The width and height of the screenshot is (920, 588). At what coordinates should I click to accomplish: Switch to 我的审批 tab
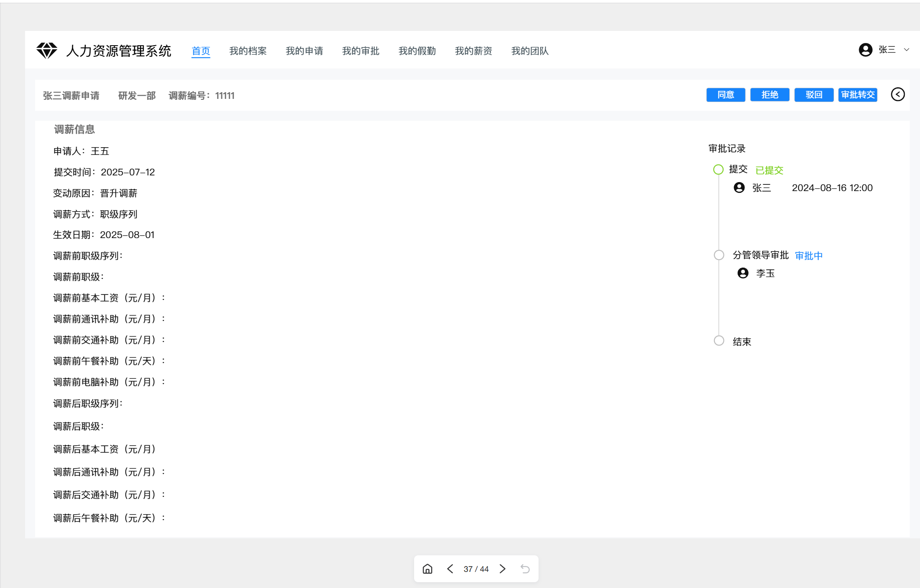point(360,51)
